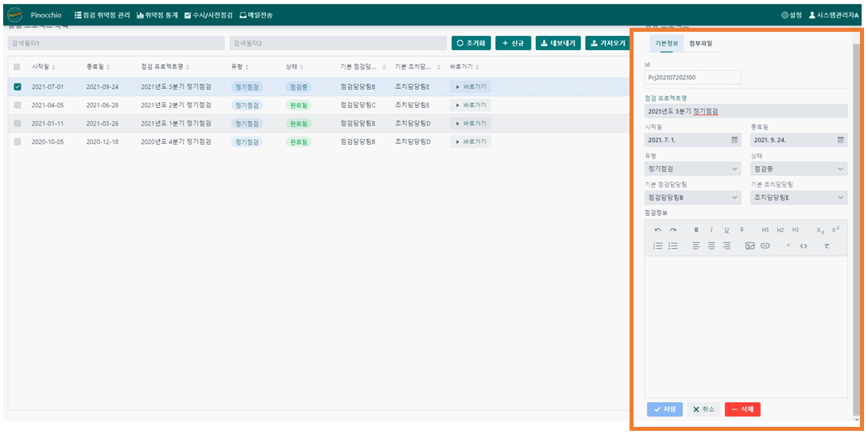868x434 pixels.
Task: Save the project with 저장 button
Action: pos(665,409)
